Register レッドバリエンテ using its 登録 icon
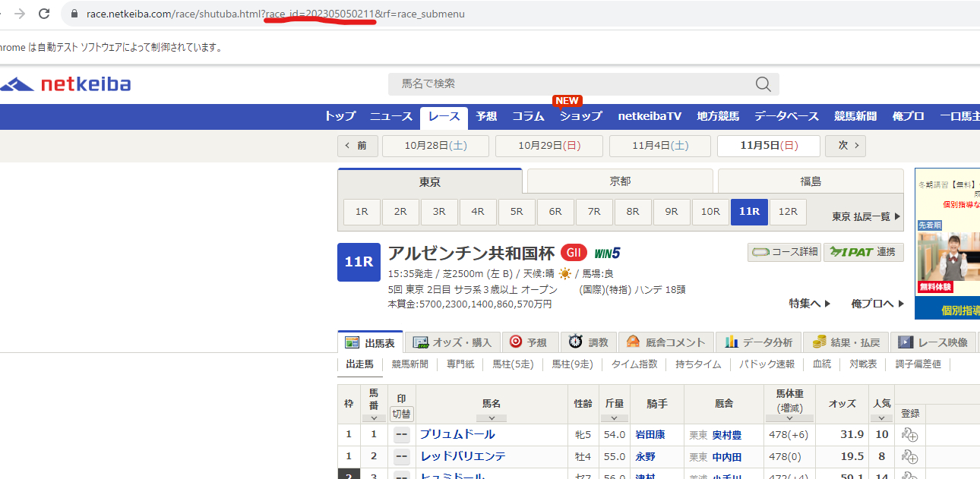Screen dimensions: 980x479 [x=909, y=456]
